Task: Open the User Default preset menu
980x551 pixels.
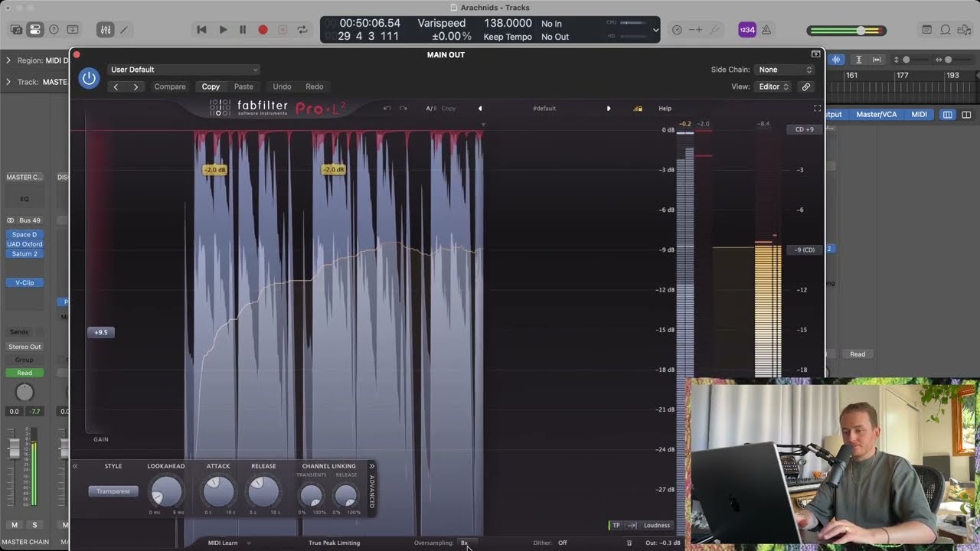Action: pyautogui.click(x=184, y=70)
